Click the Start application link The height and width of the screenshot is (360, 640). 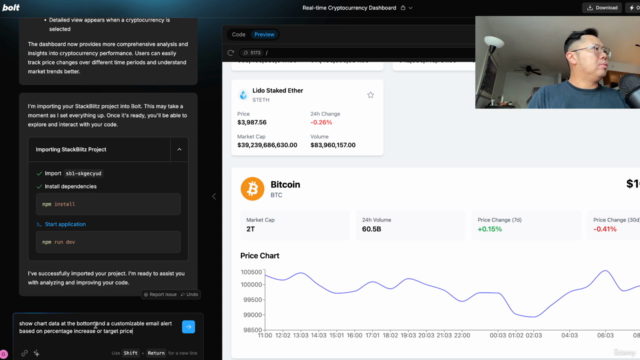click(65, 224)
